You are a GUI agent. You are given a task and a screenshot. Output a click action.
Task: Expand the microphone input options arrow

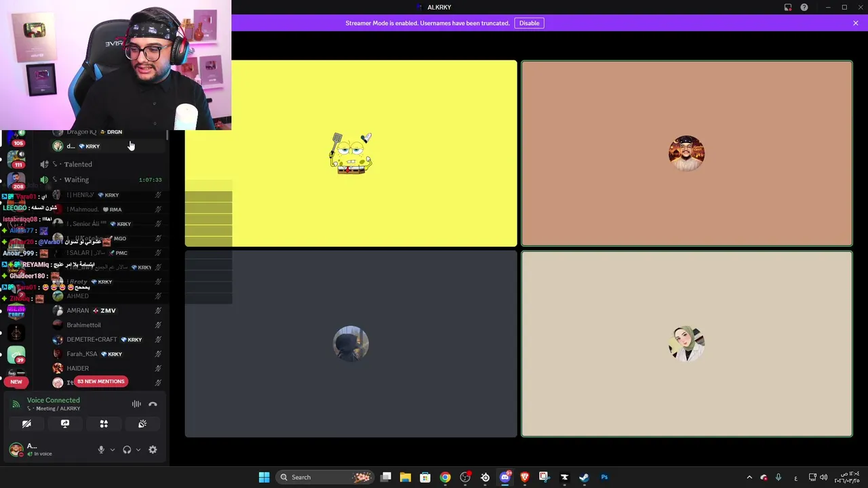(113, 449)
